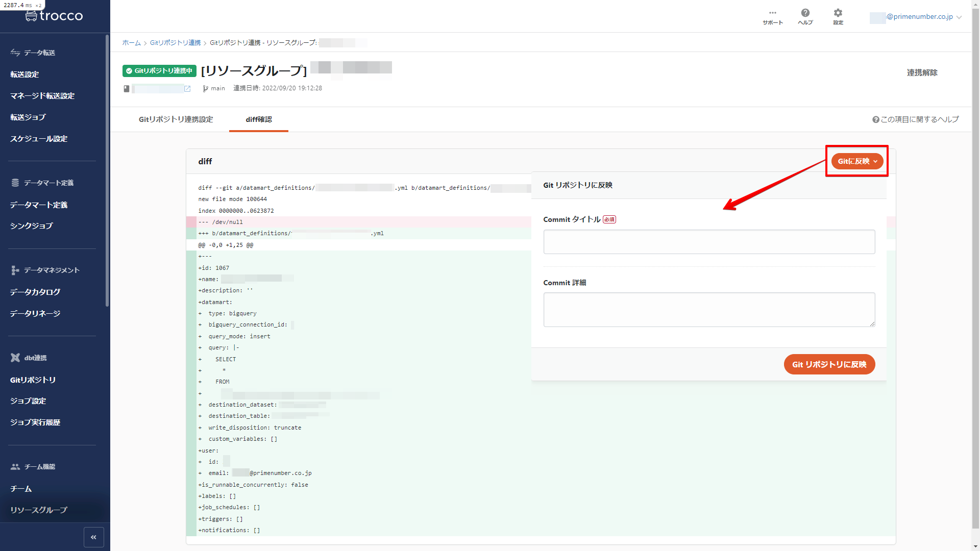Click the dbt連携 section icon
Image resolution: width=980 pixels, height=551 pixels.
15,358
